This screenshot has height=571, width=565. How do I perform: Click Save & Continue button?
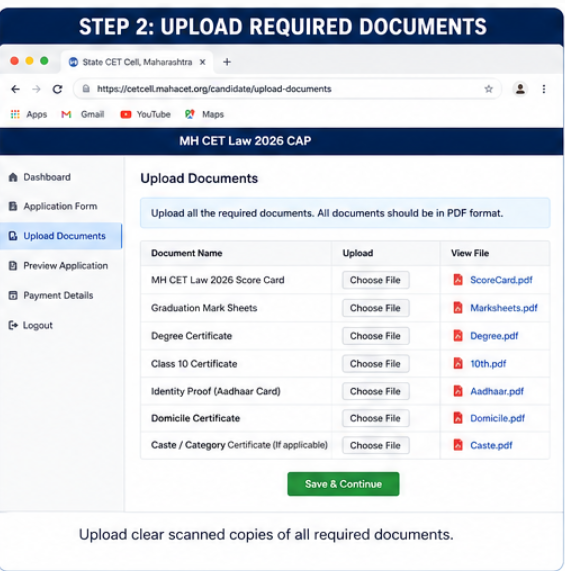(343, 484)
